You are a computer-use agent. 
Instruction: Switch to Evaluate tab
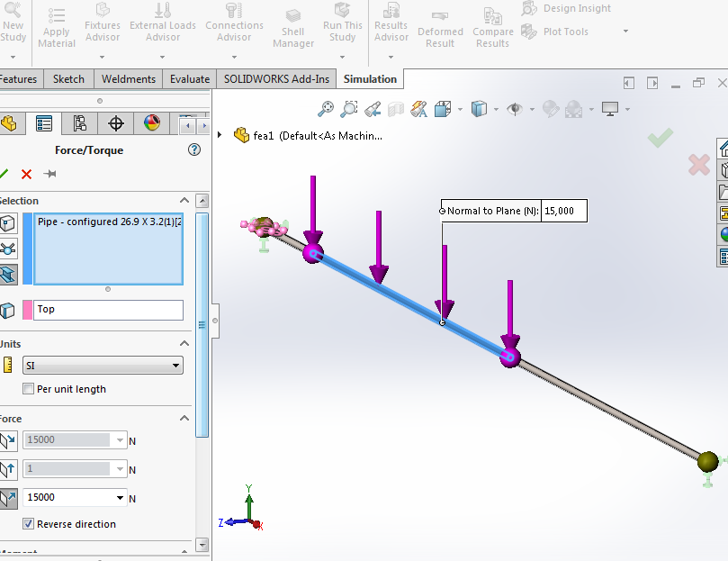(190, 79)
